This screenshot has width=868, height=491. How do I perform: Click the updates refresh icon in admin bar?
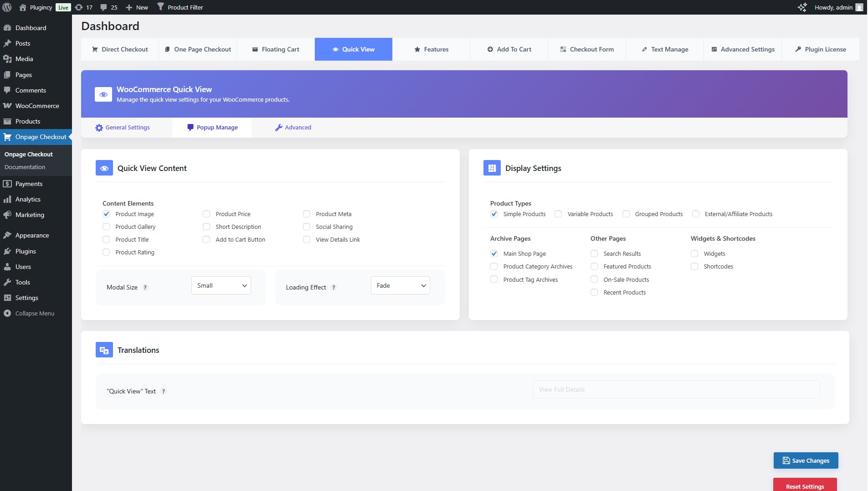click(x=78, y=7)
